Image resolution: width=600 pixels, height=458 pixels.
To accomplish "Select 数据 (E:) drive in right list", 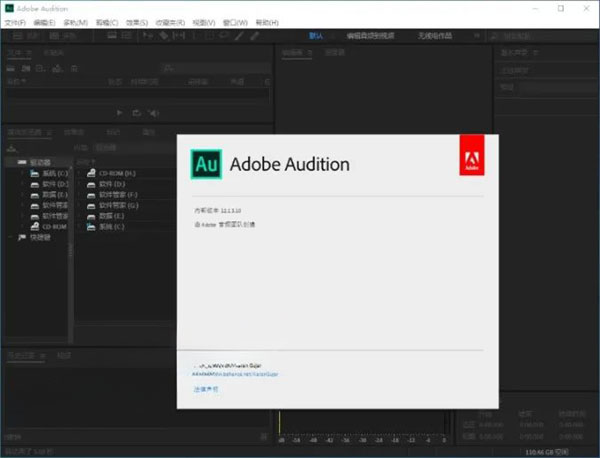I will 111,216.
